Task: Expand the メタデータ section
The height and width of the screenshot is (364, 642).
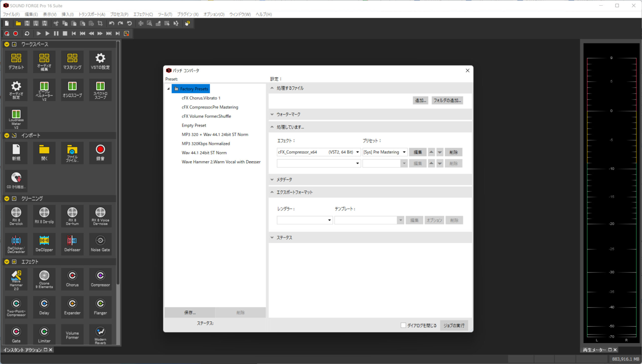Action: pyautogui.click(x=272, y=179)
